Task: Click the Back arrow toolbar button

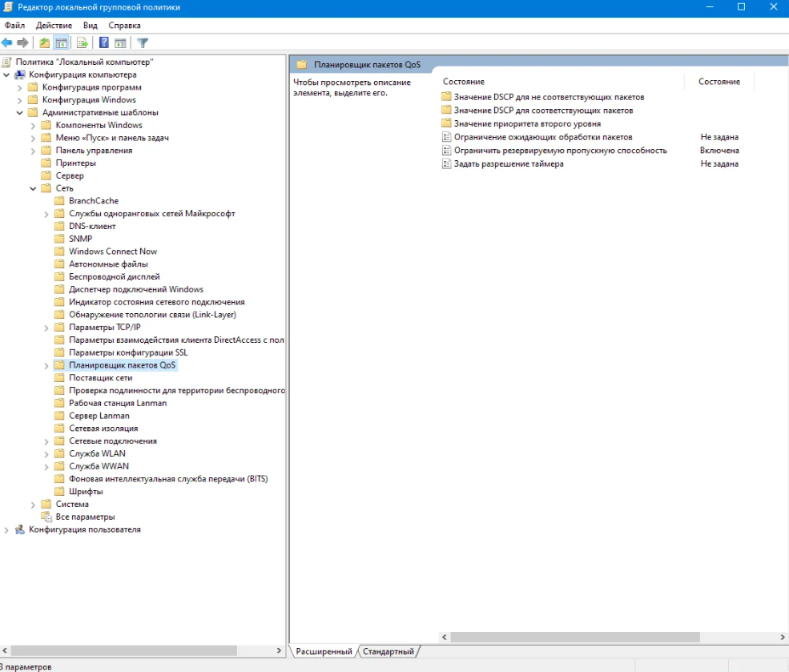Action: tap(7, 42)
